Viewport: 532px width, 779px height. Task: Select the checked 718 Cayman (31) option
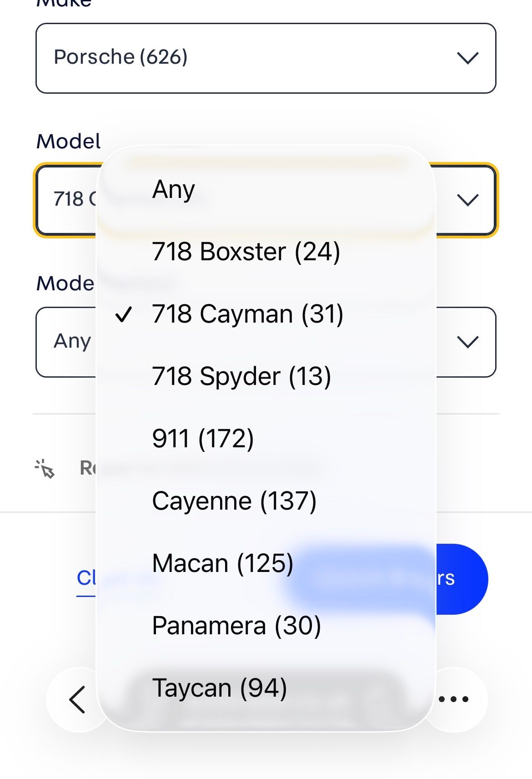point(247,314)
